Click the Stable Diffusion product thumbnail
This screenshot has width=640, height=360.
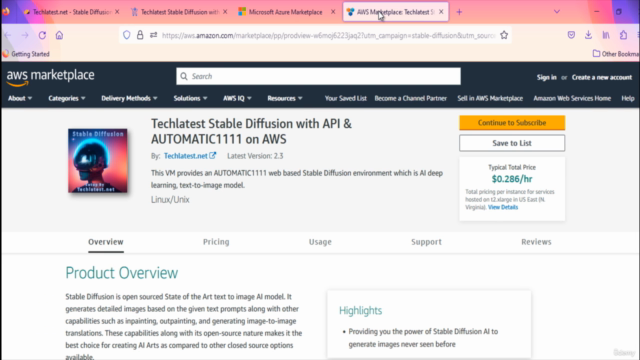[x=98, y=161]
